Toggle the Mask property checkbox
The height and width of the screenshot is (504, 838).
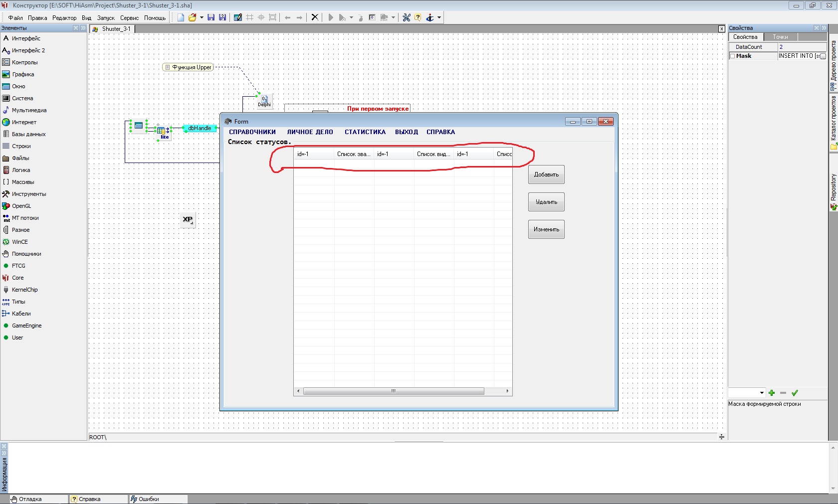(732, 56)
